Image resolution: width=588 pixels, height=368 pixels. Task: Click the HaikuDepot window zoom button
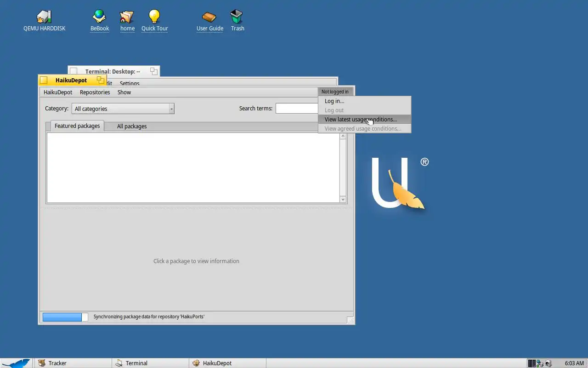point(101,80)
